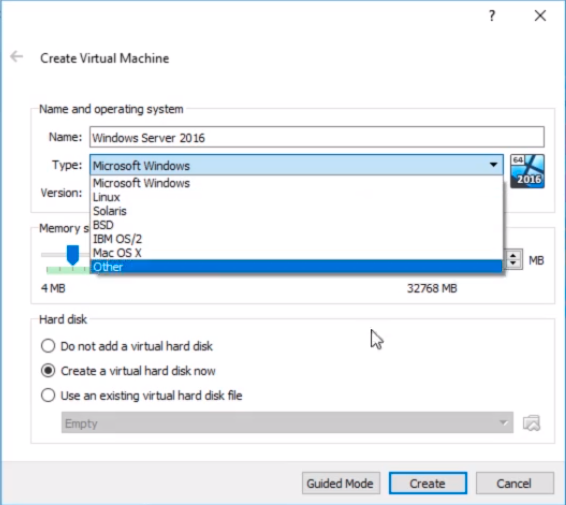This screenshot has width=566, height=505.
Task: Click the Create button
Action: 428,483
